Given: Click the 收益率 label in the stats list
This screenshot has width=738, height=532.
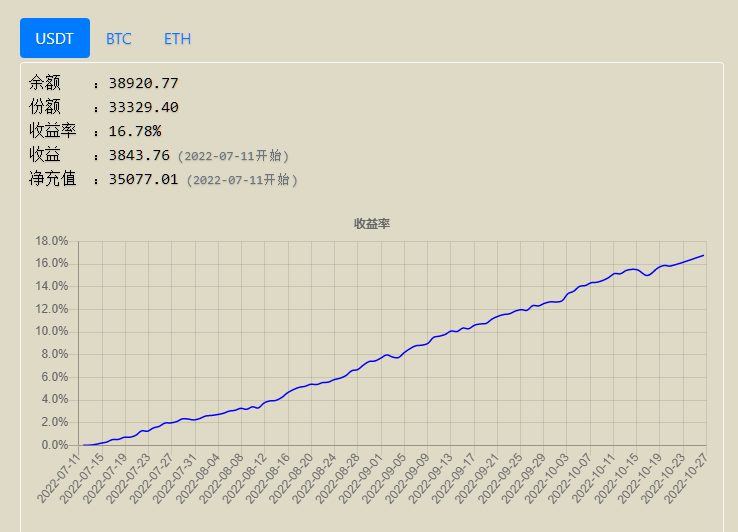Looking at the screenshot, I should pos(53,131).
